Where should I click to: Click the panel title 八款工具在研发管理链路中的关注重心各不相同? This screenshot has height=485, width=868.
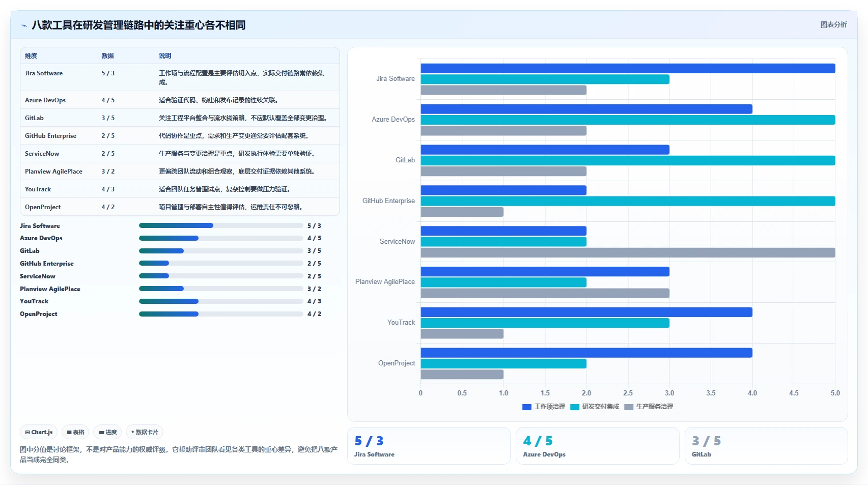click(x=138, y=25)
